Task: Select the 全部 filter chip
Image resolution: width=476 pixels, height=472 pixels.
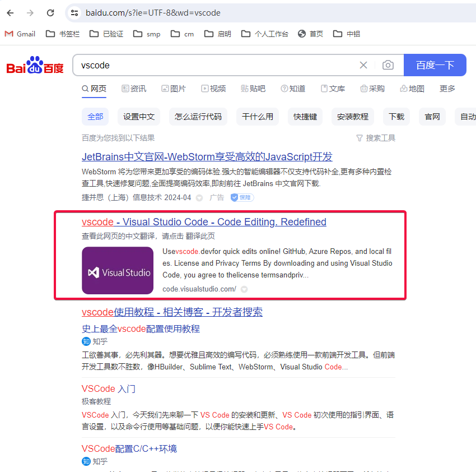Action: pos(95,117)
